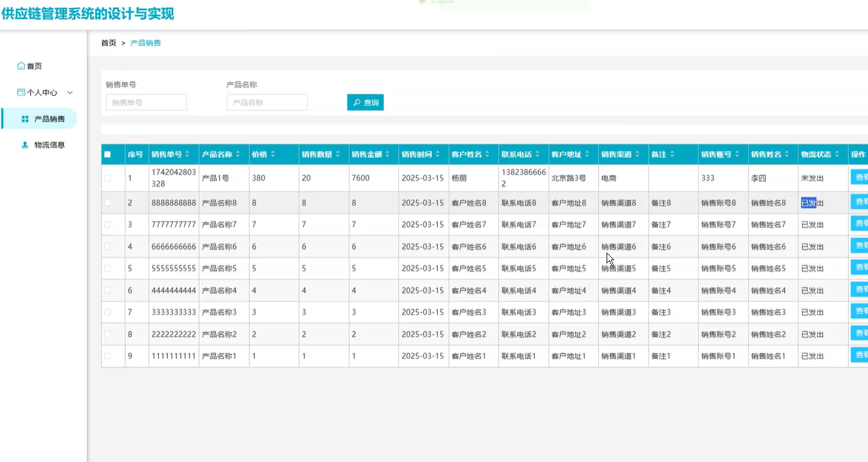The width and height of the screenshot is (868, 462).
Task: Click the 查看 button for 产品名称6 row
Action: [859, 246]
